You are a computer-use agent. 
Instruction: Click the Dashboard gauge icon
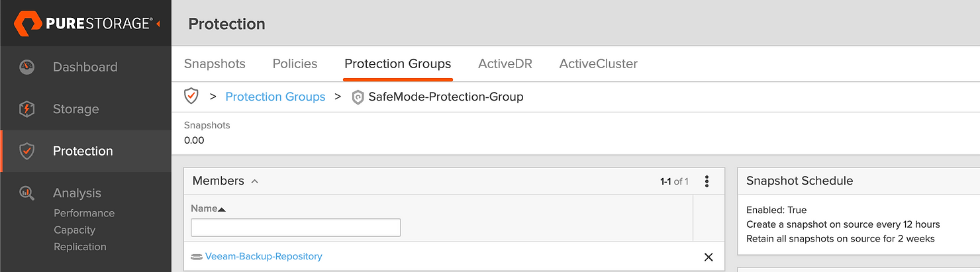click(x=26, y=67)
